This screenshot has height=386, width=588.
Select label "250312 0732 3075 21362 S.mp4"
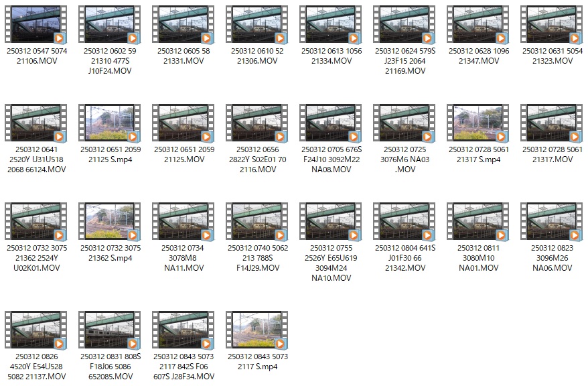point(111,253)
